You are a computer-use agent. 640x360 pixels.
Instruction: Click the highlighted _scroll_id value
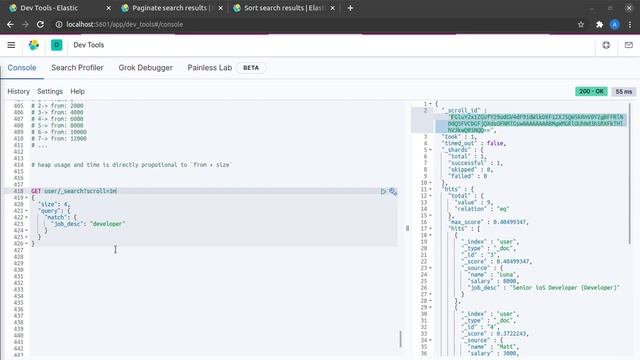(536, 124)
